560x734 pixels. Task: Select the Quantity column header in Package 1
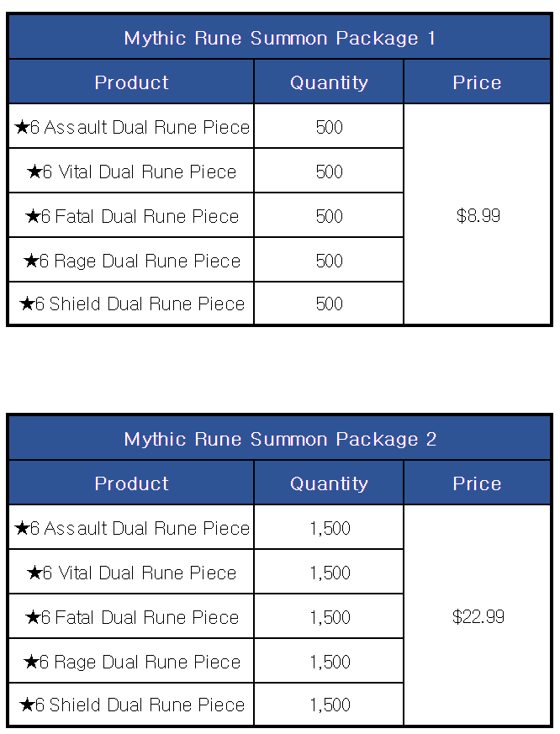click(x=329, y=82)
